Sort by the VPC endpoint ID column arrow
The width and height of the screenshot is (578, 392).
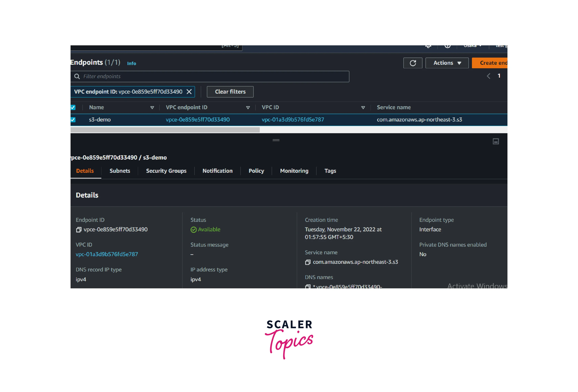pos(248,108)
